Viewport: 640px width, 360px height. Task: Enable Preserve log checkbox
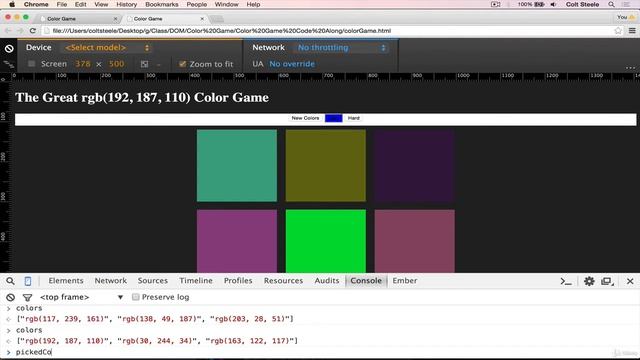tap(136, 297)
